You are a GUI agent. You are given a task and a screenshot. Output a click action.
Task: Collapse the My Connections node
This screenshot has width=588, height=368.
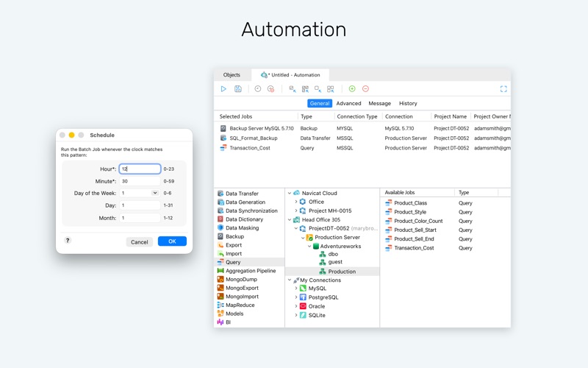point(290,280)
